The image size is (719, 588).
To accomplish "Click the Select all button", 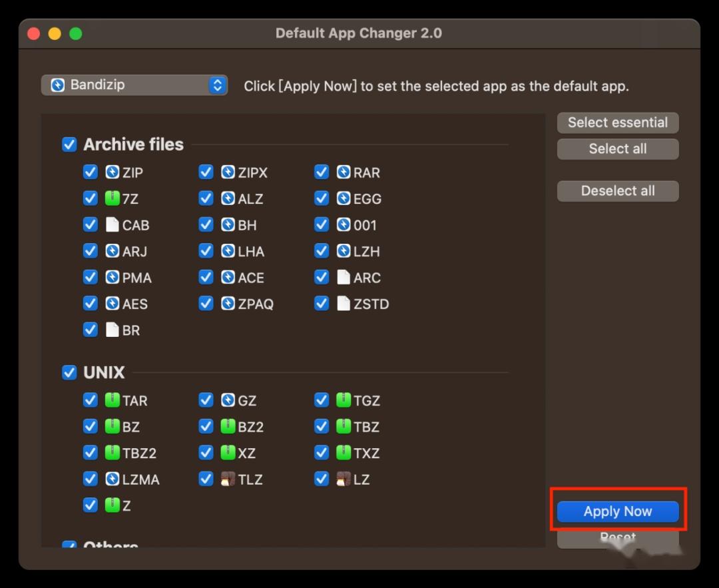I will click(x=617, y=149).
